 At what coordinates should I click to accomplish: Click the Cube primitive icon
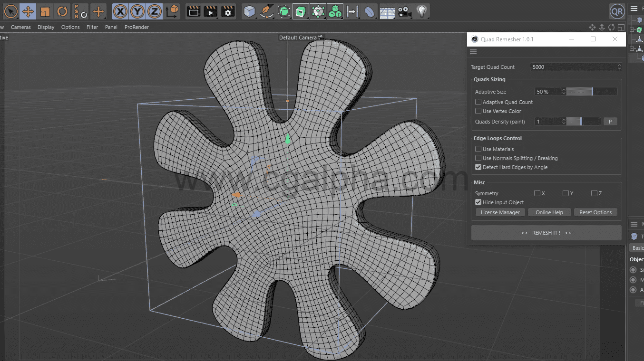249,11
